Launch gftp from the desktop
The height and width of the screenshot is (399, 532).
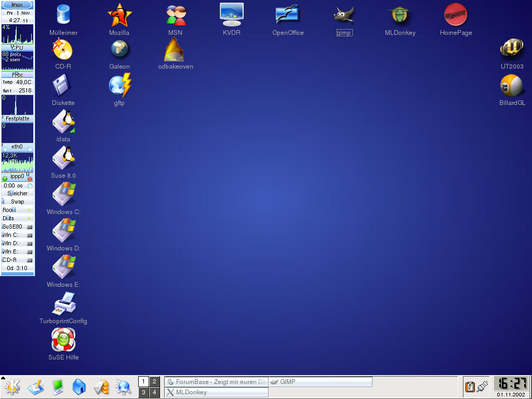point(120,86)
